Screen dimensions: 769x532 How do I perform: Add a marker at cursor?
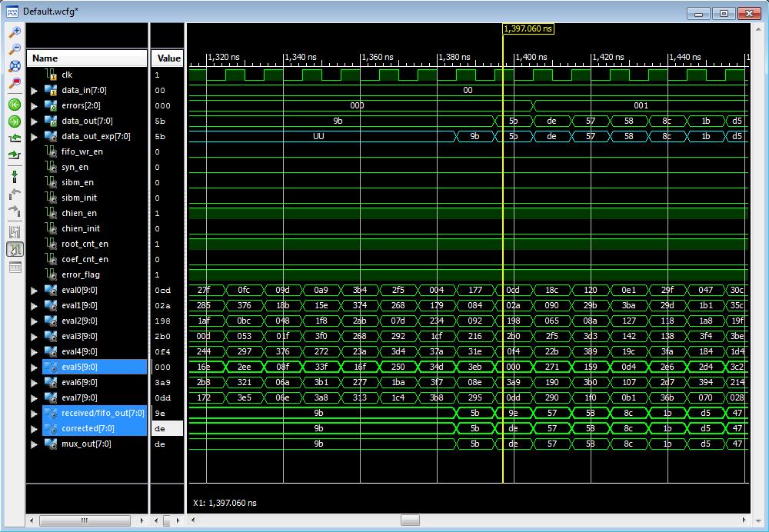coord(15,177)
